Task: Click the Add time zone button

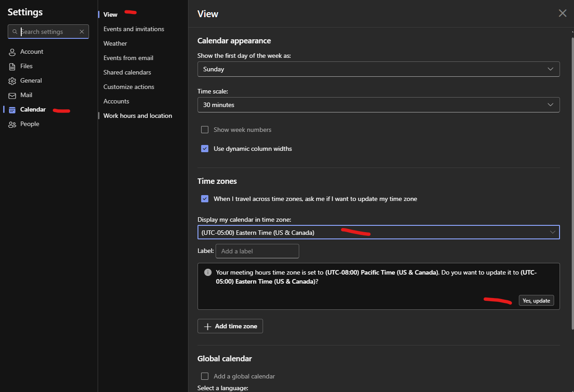Action: (x=230, y=326)
